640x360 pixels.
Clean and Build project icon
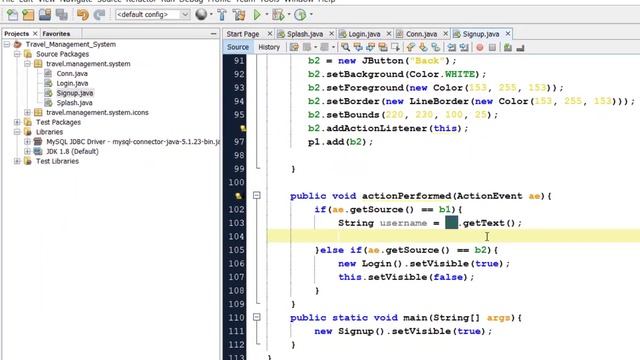(x=239, y=15)
